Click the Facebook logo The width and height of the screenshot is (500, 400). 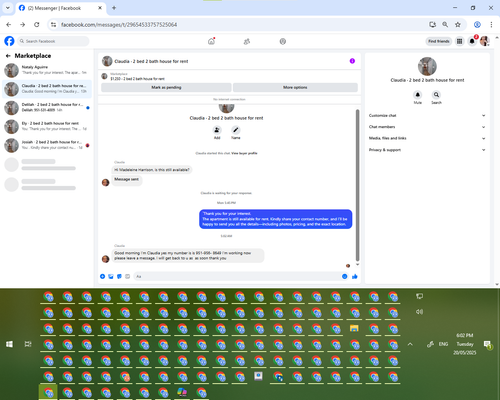9,41
